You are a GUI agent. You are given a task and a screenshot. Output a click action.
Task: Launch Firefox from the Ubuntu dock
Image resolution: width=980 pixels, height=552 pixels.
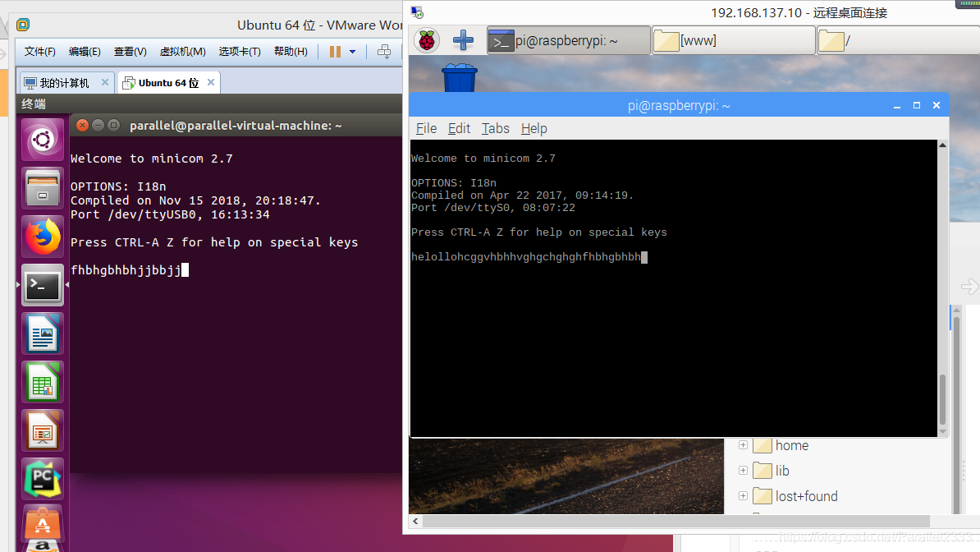[x=43, y=237]
